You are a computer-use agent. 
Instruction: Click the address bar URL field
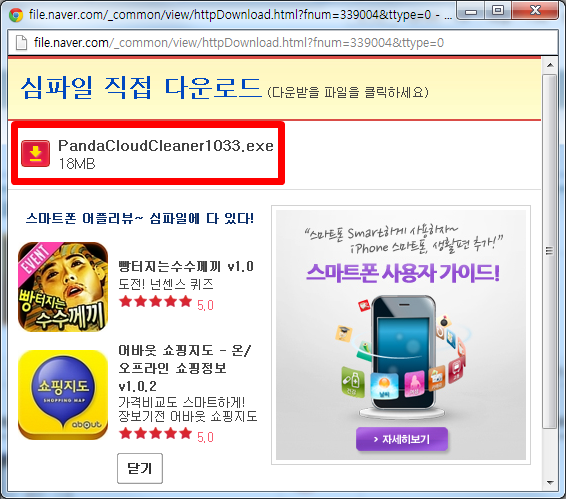283,43
